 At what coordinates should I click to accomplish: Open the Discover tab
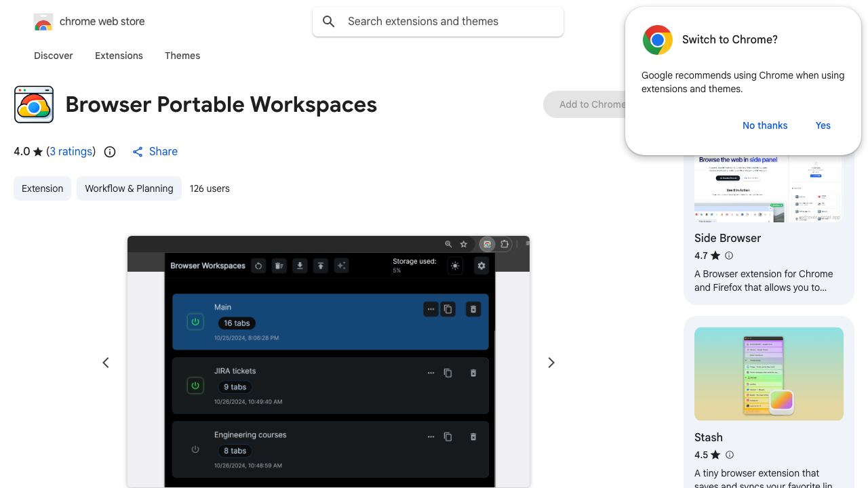click(x=54, y=56)
